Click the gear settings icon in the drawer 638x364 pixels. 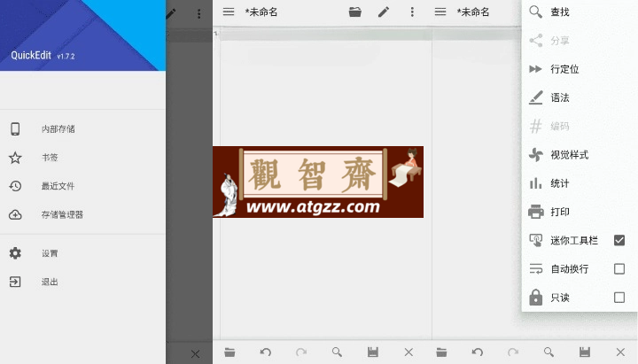tap(15, 253)
